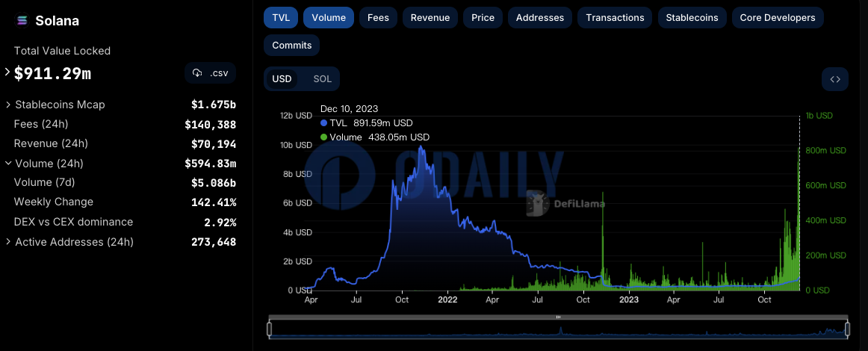This screenshot has height=351, width=868.
Task: Click the $70,194 revenue value
Action: (x=214, y=144)
